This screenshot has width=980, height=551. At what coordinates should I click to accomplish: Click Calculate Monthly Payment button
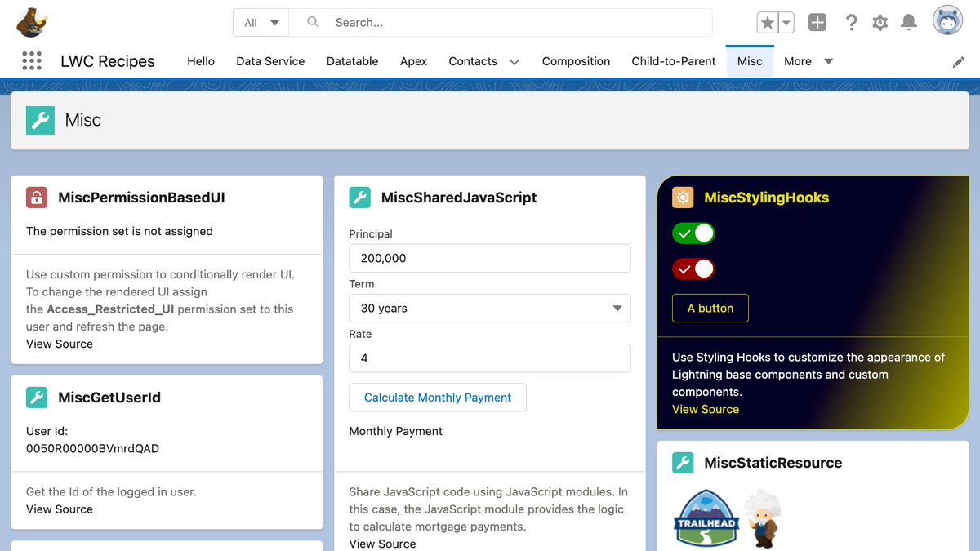pos(438,398)
